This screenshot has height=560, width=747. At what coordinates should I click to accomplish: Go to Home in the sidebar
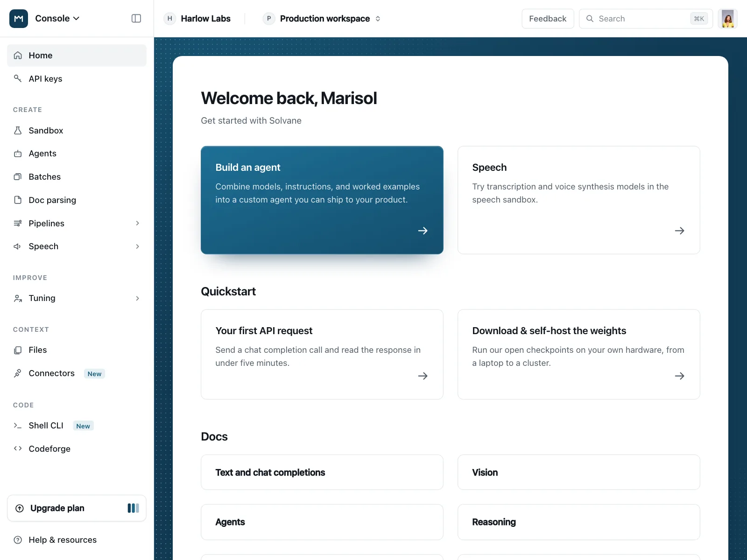[77, 56]
